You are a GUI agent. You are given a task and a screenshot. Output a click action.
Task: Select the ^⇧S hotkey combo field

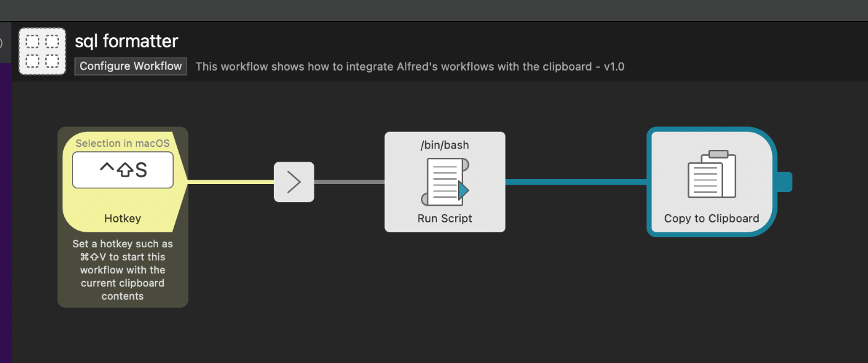[122, 168]
